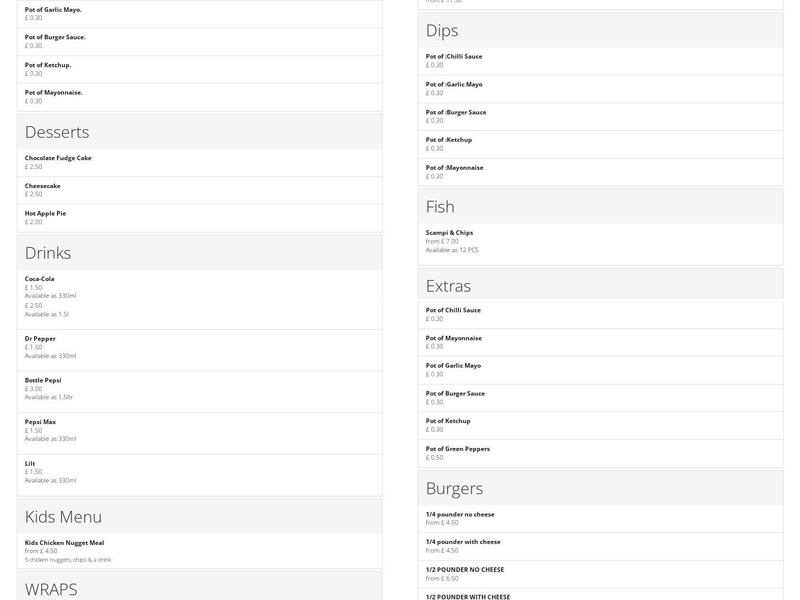800x600 pixels.
Task: Choose the Lilt drink item
Action: coord(30,464)
